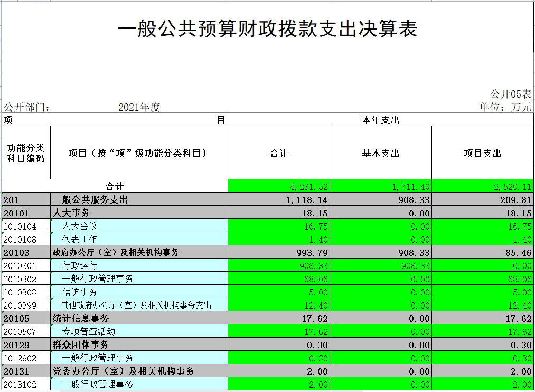Click the 本年支出 header cell
Screen dimensions: 535x392
click(381, 120)
